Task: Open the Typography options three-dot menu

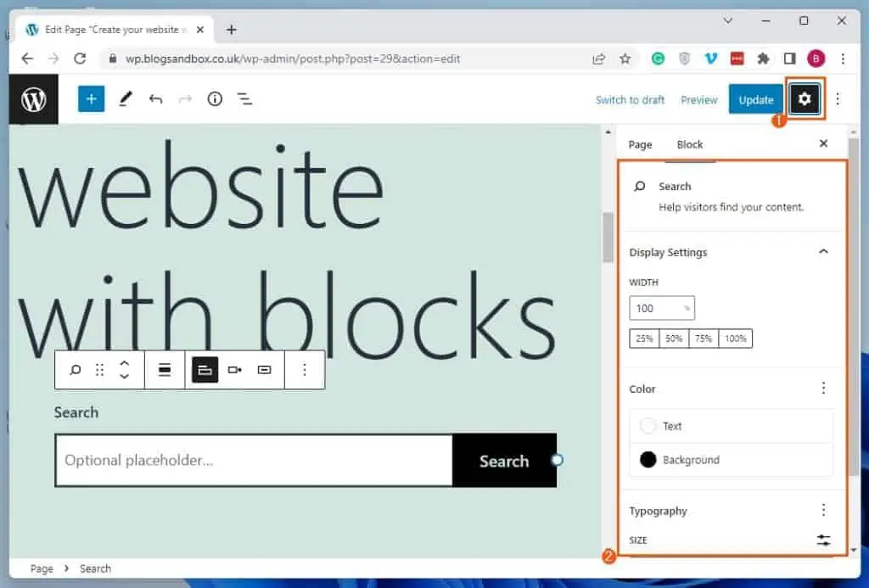Action: click(x=822, y=510)
